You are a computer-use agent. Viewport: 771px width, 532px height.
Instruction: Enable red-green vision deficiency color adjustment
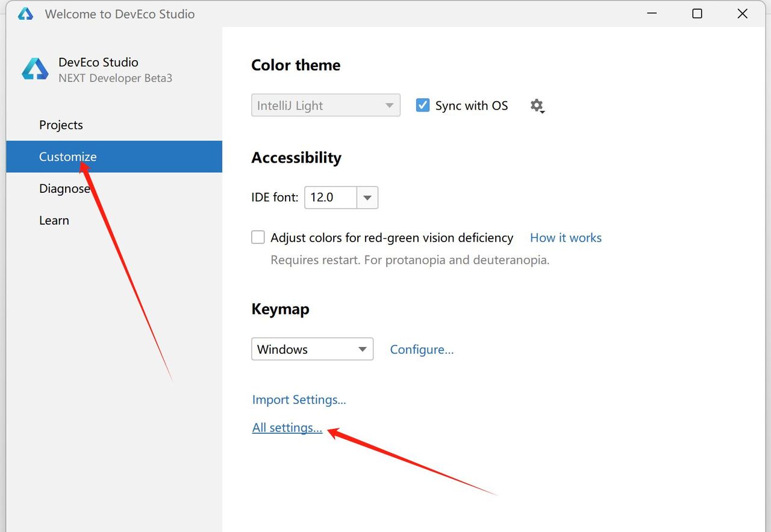click(258, 237)
